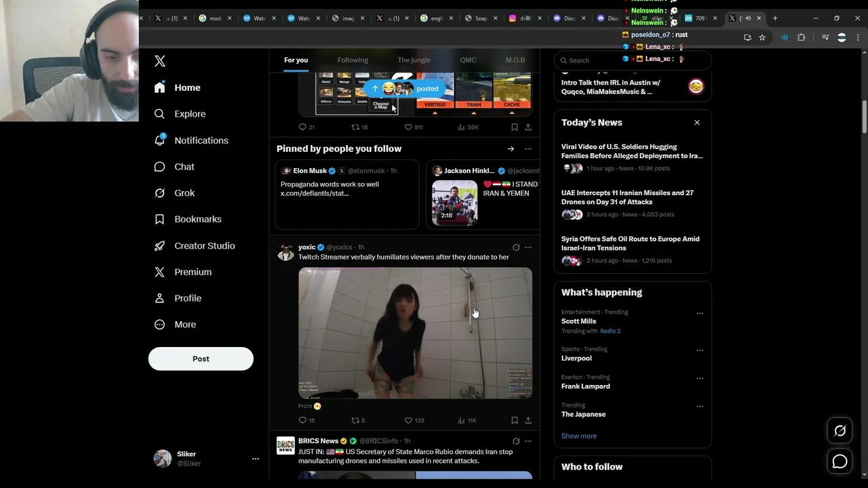868x488 pixels.
Task: Open Profile in the sidebar
Action: pos(178,298)
